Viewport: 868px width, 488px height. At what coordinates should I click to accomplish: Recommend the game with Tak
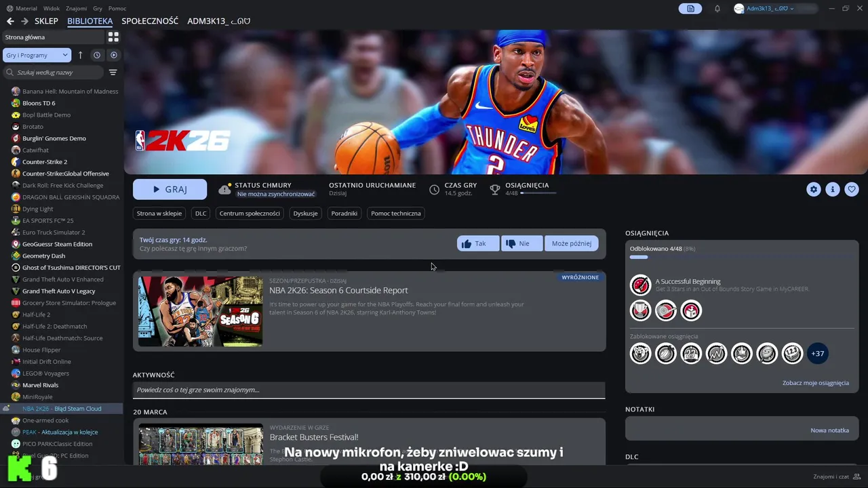click(478, 243)
